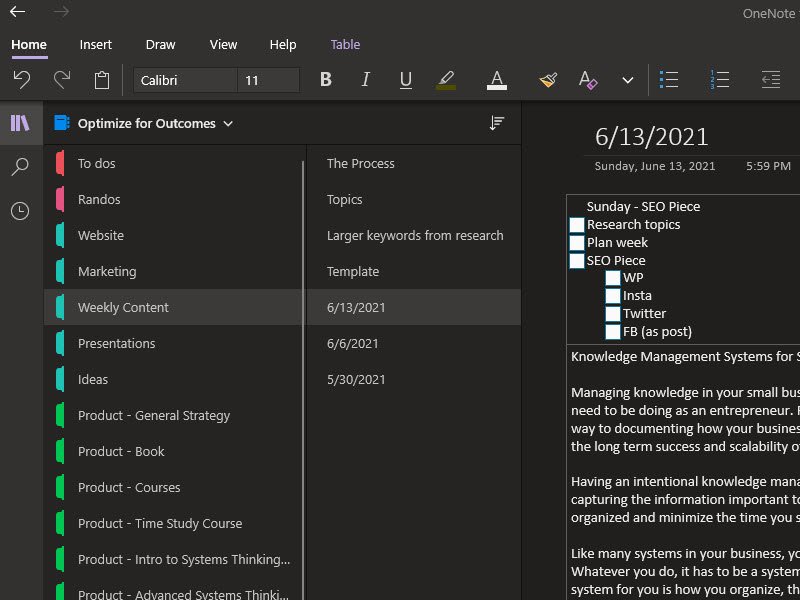
Task: Check the FB (as post) checkbox
Action: pos(613,332)
